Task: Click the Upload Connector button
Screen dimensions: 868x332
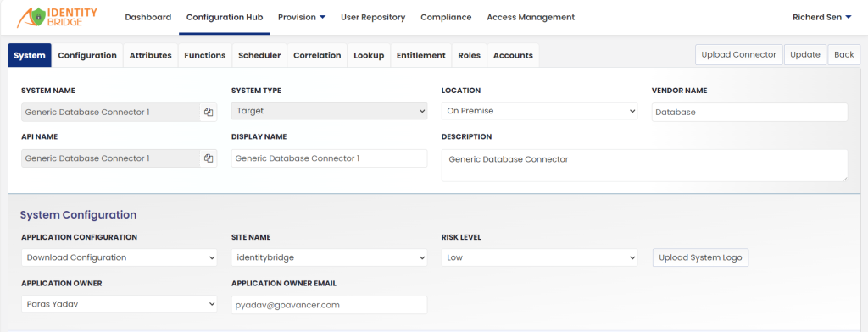Action: point(739,55)
